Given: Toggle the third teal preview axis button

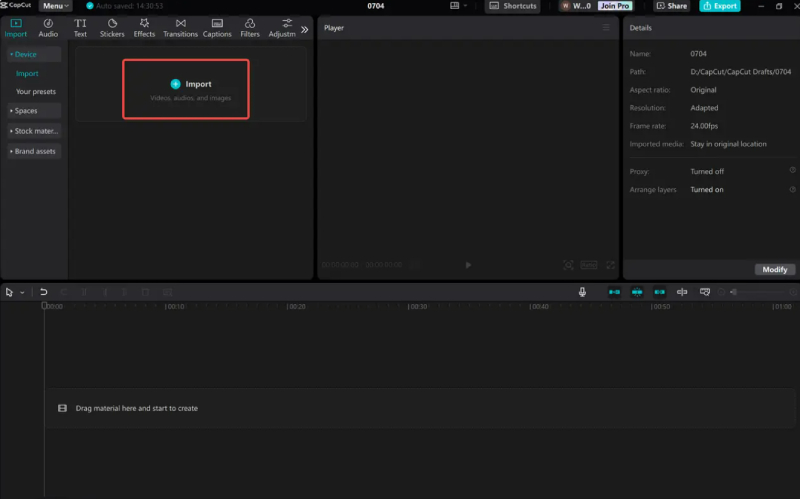Looking at the screenshot, I should click(659, 292).
